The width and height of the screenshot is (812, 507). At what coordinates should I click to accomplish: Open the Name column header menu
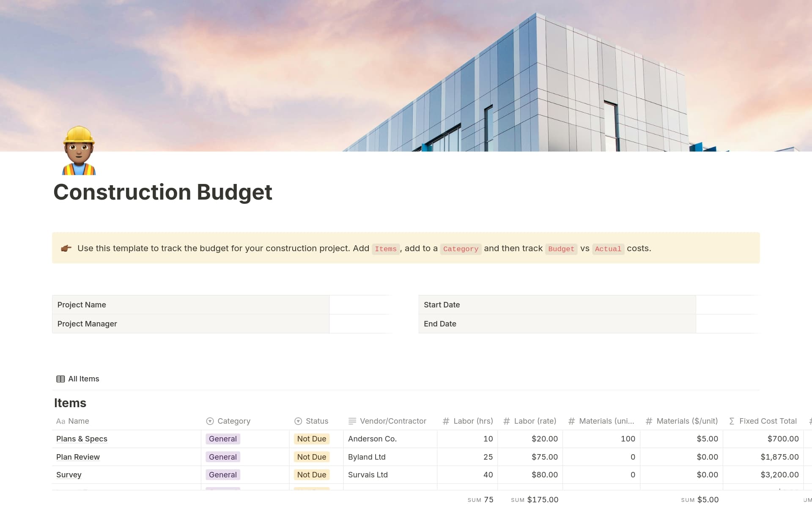click(x=126, y=421)
